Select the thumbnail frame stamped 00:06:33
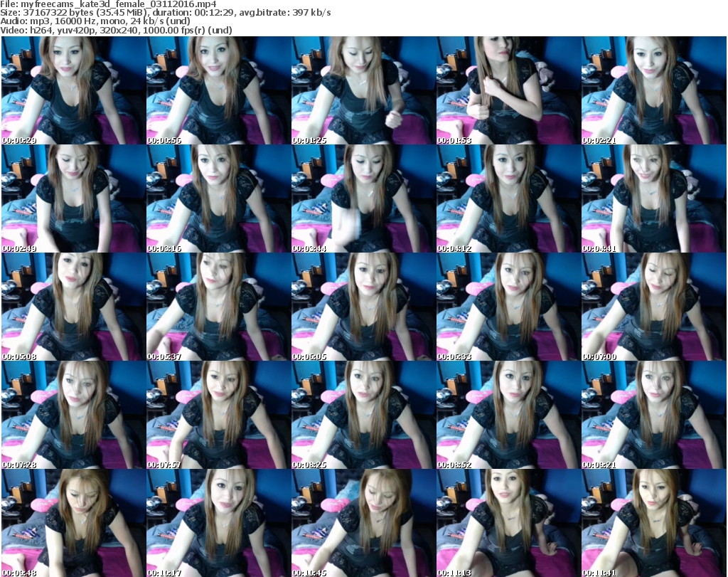The height and width of the screenshot is (577, 728). click(508, 307)
